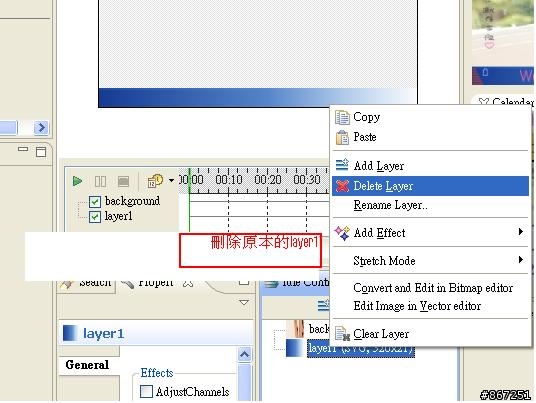Click the red X Delete Layer icon

(x=342, y=186)
